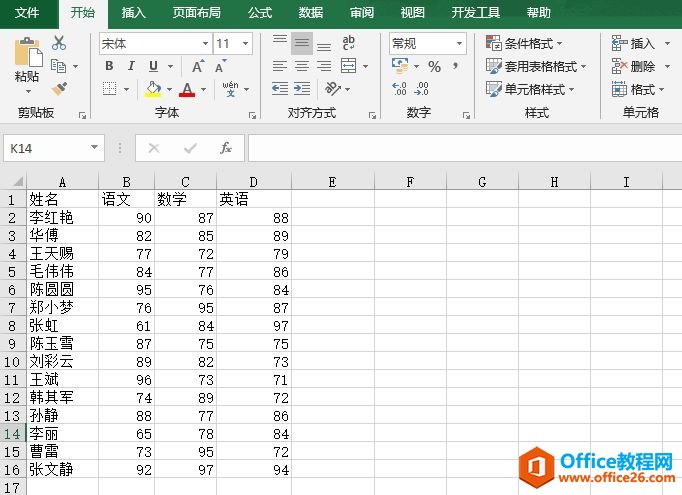Image resolution: width=682 pixels, height=495 pixels.
Task: Toggle middle vertical alignment
Action: [302, 43]
